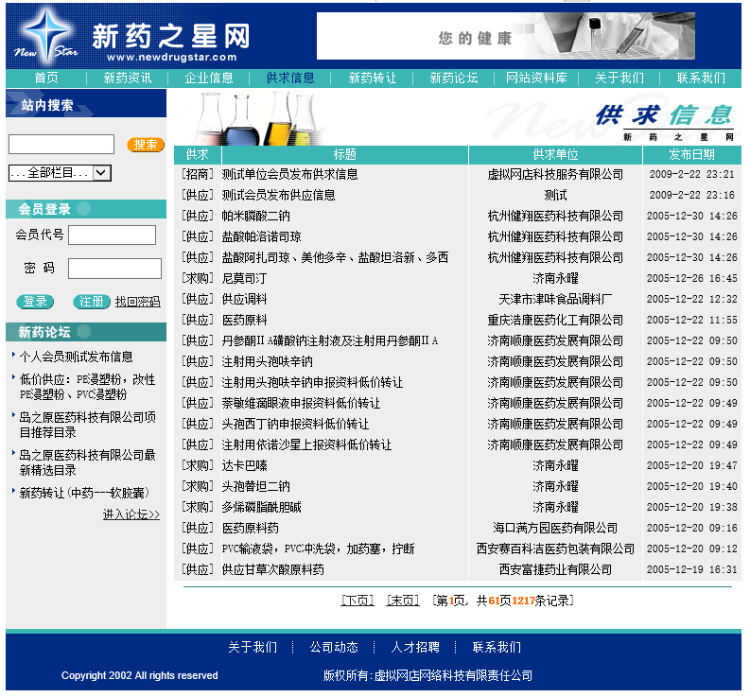Screen dimensions: 750x697
Task: Open listing 多烯磷脂酰胆碱
Action: [262, 507]
